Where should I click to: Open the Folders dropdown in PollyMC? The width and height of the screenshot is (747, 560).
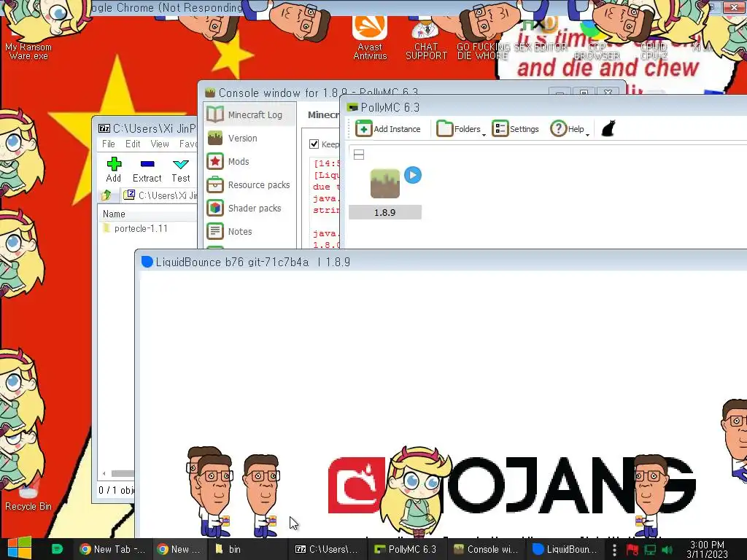point(461,128)
